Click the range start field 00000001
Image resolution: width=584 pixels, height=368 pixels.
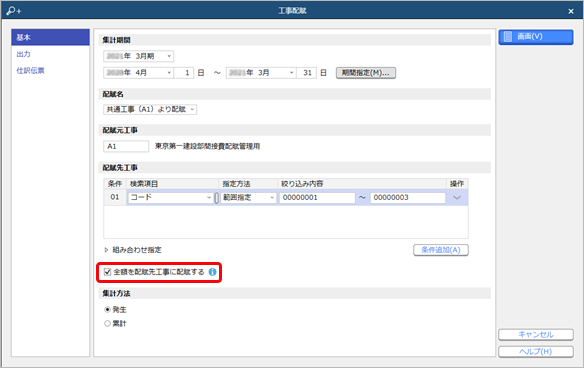(317, 197)
